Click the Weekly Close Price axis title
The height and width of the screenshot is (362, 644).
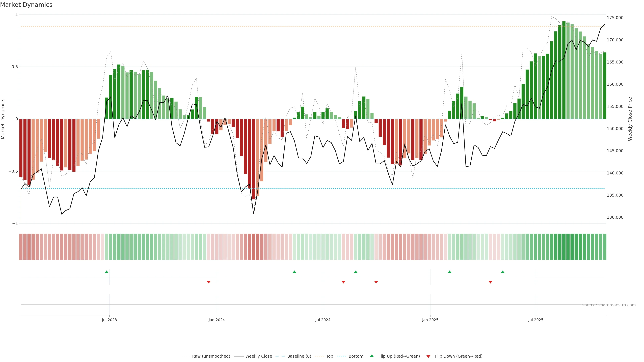coord(630,119)
